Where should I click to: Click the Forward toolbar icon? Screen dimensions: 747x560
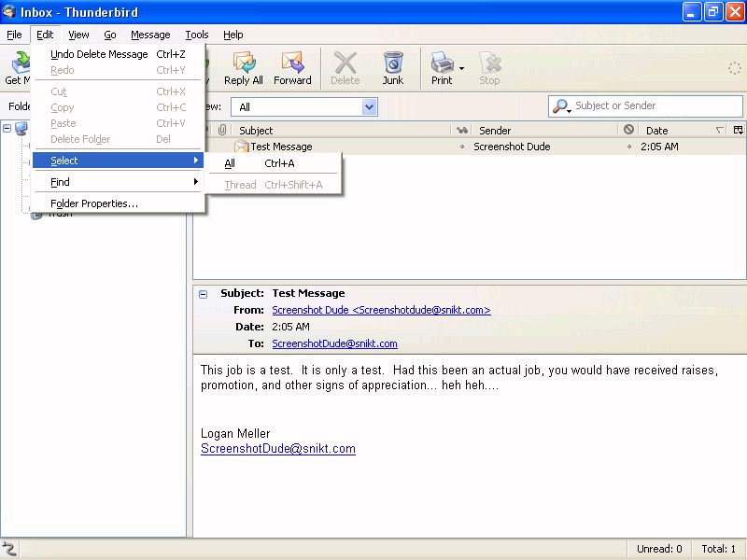pyautogui.click(x=292, y=63)
